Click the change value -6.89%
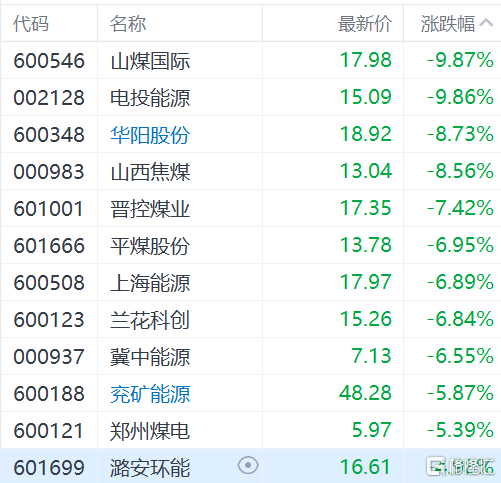 coord(460,282)
